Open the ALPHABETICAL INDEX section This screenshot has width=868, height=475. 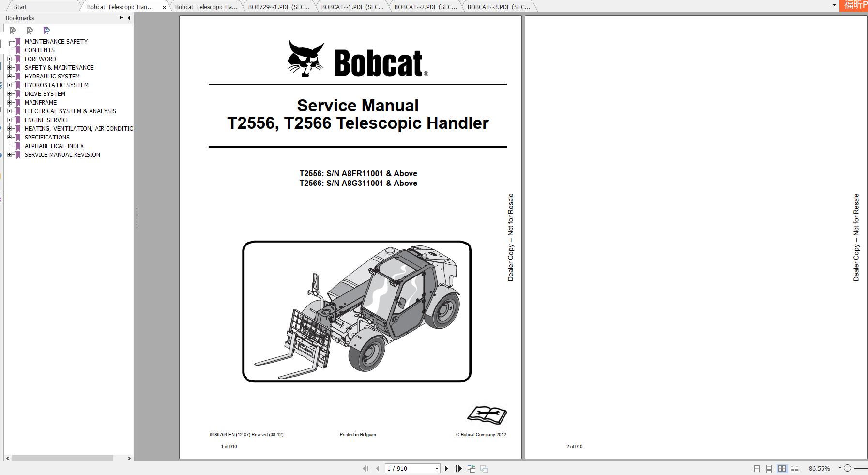click(54, 146)
